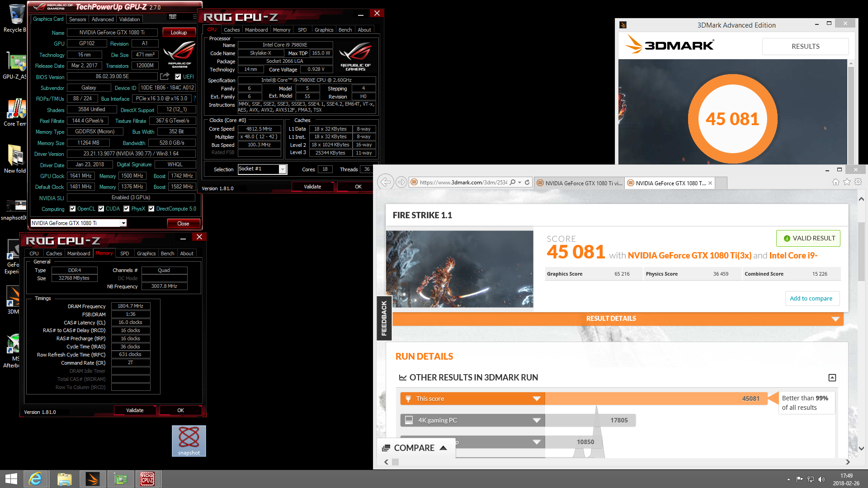Image resolution: width=868 pixels, height=488 pixels.
Task: Toggle CUDA checkbox
Action: 101,209
